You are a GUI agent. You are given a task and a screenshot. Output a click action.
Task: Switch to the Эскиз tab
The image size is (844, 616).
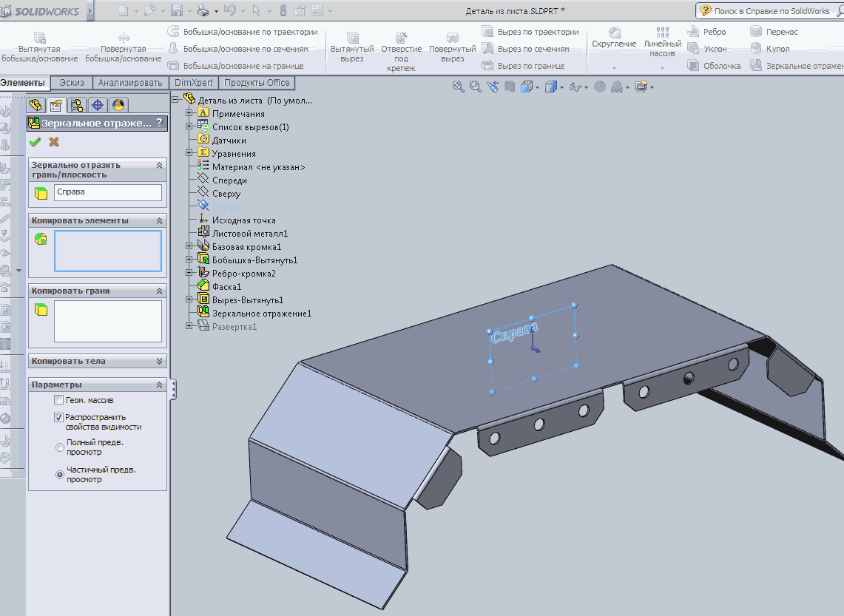(72, 83)
